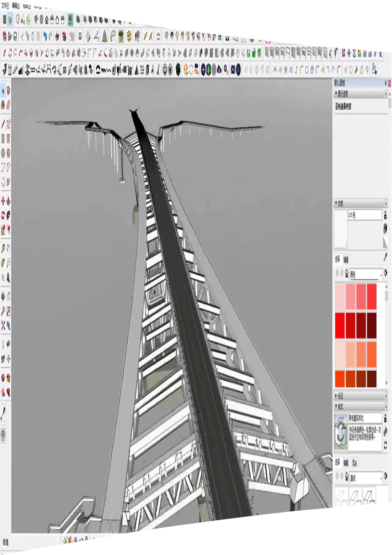Click the refresh style arrows icon
The width and height of the screenshot is (392, 555).
(385, 445)
